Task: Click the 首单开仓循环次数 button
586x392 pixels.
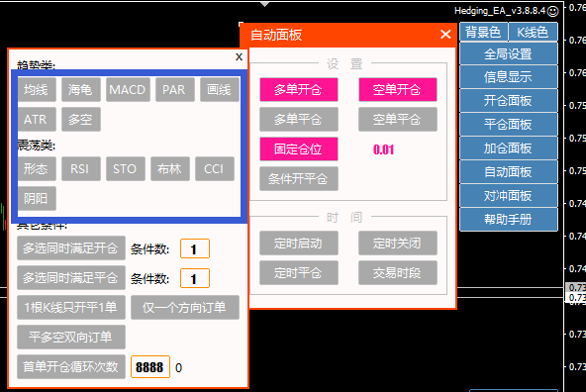Action: [x=71, y=366]
